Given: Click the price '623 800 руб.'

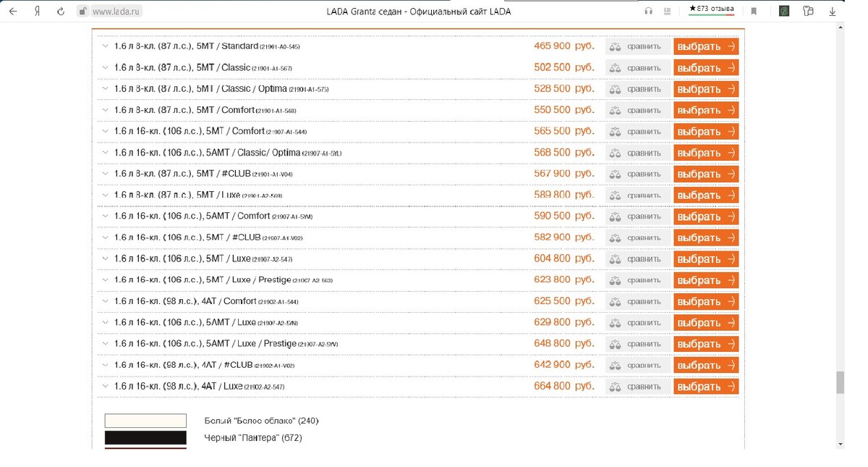Looking at the screenshot, I should pyautogui.click(x=564, y=279).
